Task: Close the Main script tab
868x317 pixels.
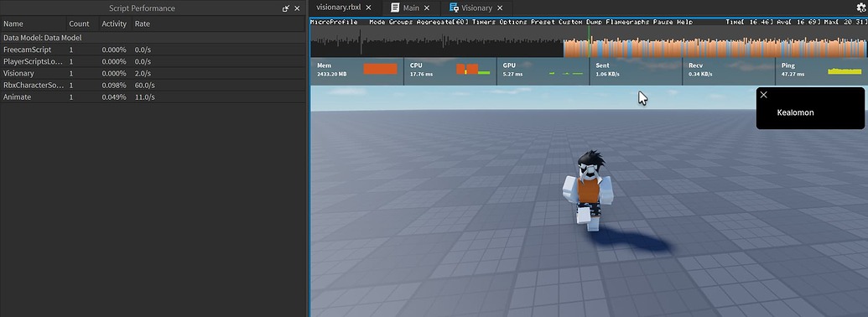Action: (x=427, y=8)
